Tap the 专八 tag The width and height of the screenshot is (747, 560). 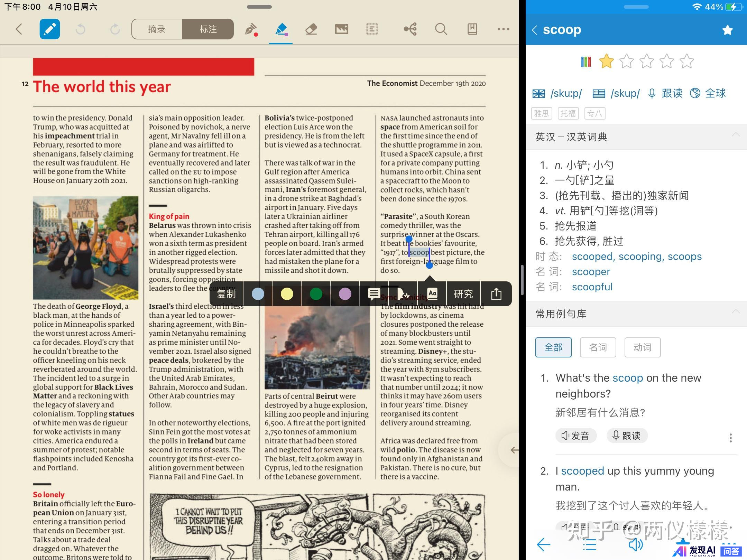[x=595, y=113]
